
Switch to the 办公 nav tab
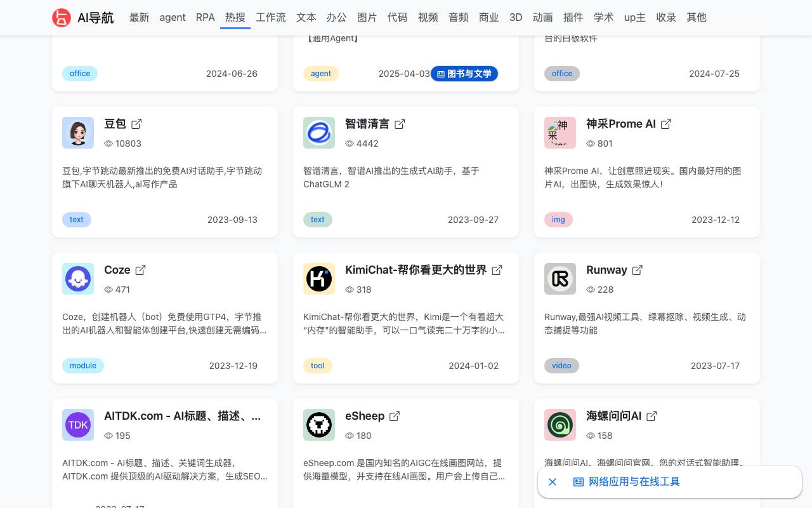tap(337, 18)
